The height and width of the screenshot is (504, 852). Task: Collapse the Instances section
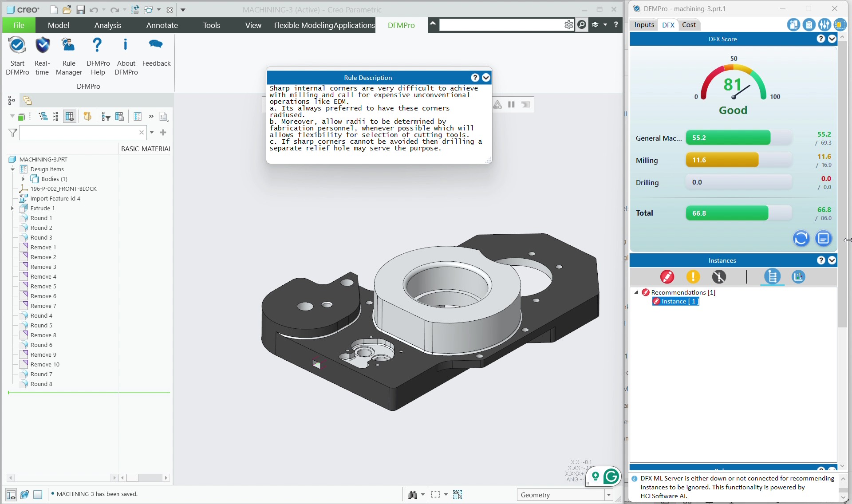[832, 260]
